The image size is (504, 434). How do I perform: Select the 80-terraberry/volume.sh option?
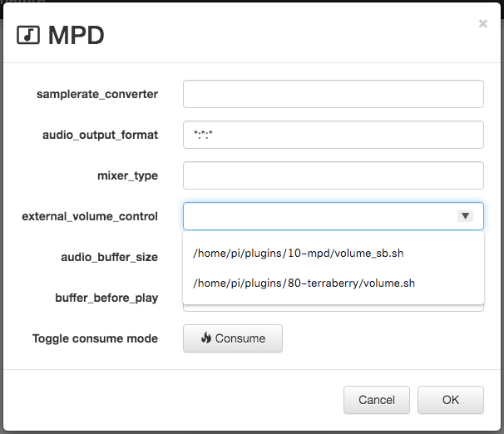(334, 283)
